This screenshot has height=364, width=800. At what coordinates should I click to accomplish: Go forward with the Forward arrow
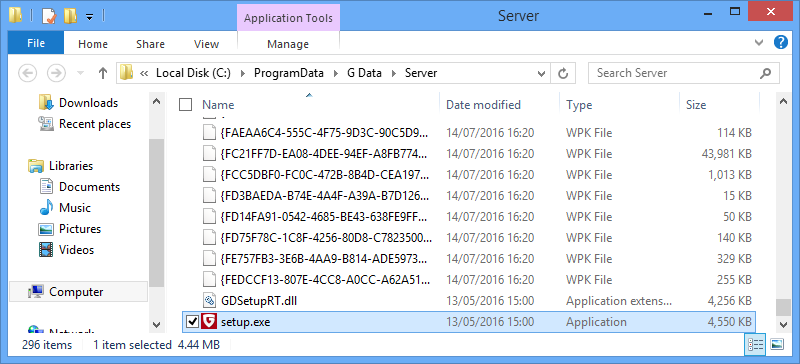[x=56, y=74]
